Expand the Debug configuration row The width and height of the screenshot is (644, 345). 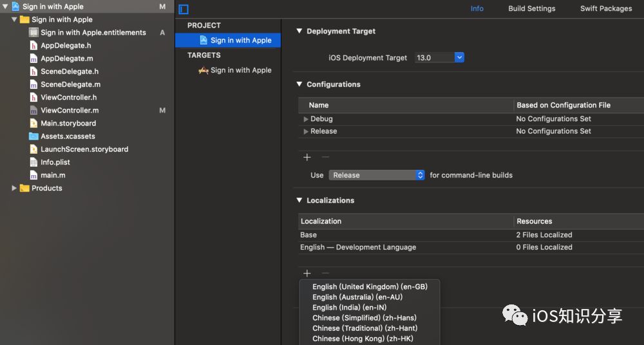(x=306, y=119)
